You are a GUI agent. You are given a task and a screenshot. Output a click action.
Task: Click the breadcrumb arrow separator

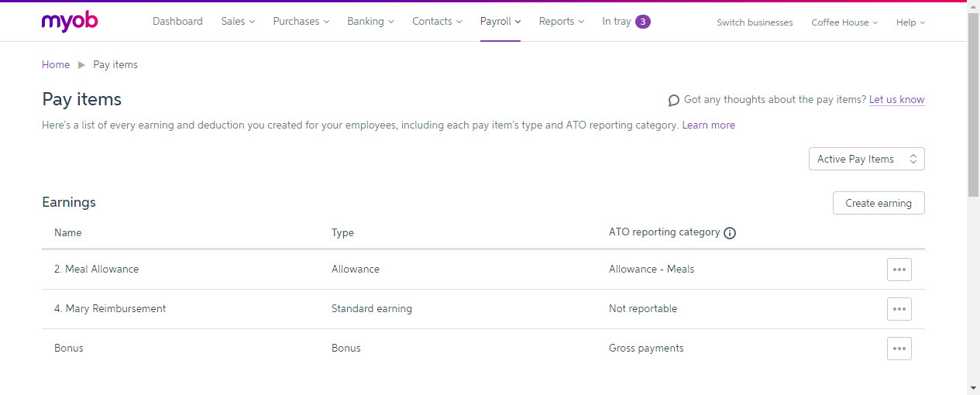(81, 65)
